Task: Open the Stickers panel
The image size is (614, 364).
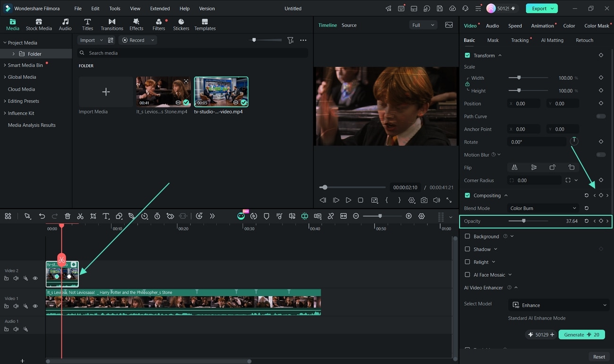Action: tap(181, 25)
